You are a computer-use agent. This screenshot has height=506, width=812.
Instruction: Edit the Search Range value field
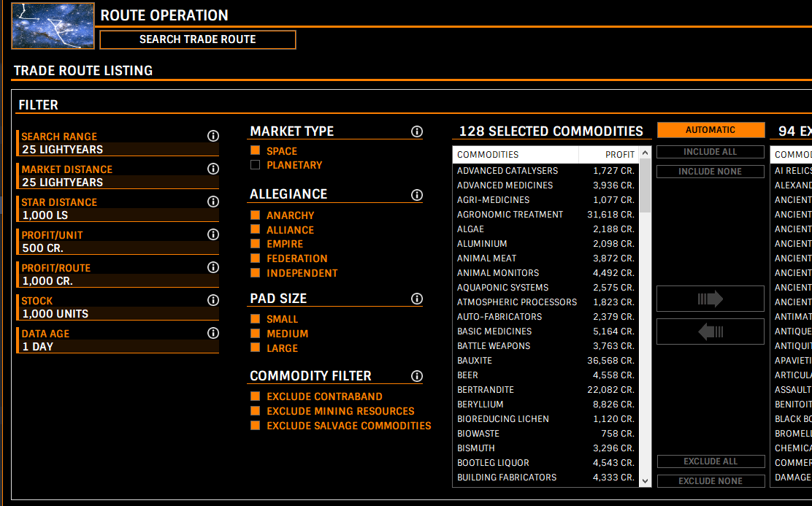click(119, 149)
